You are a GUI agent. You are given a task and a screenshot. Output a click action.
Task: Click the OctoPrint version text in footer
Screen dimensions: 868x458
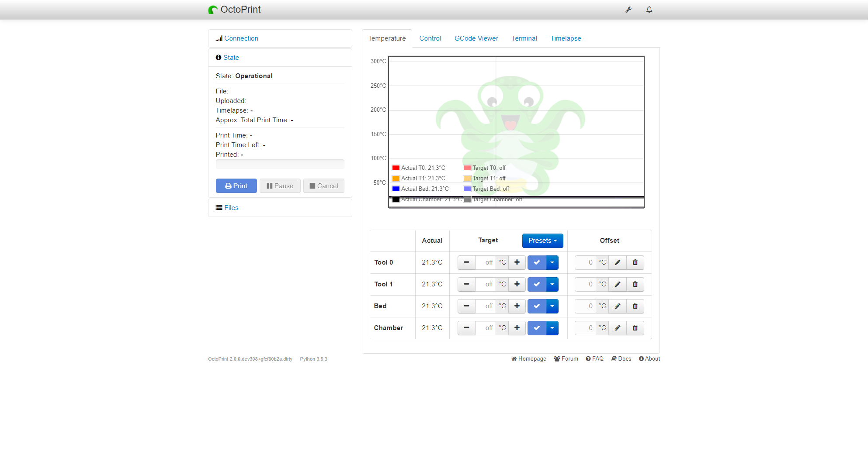250,359
